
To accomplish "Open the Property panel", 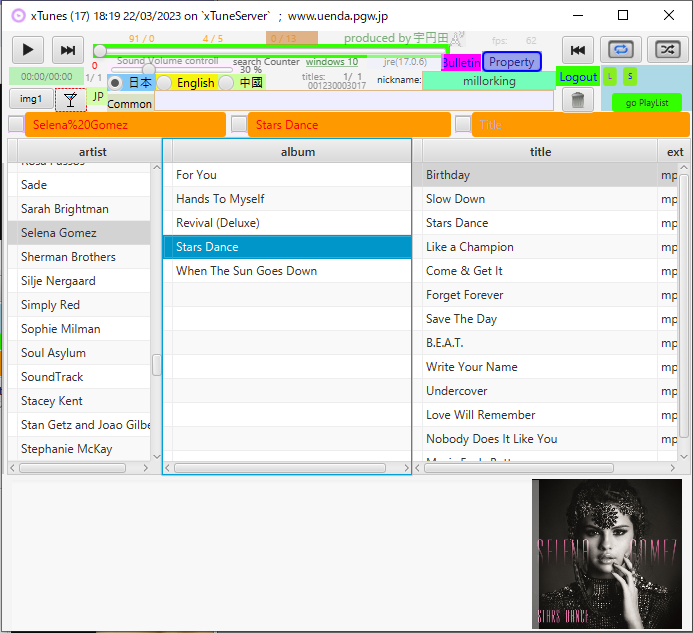I will 511,62.
